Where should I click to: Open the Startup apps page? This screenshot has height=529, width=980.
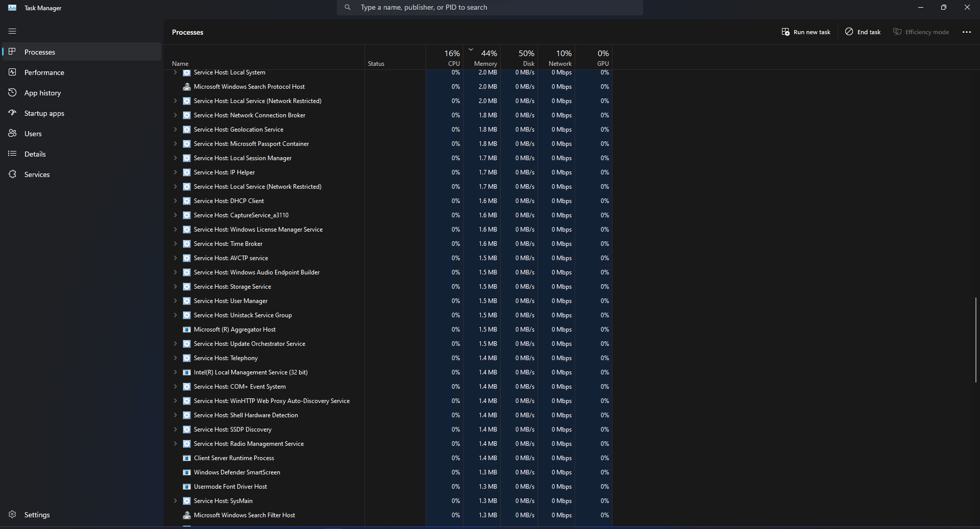(x=82, y=113)
